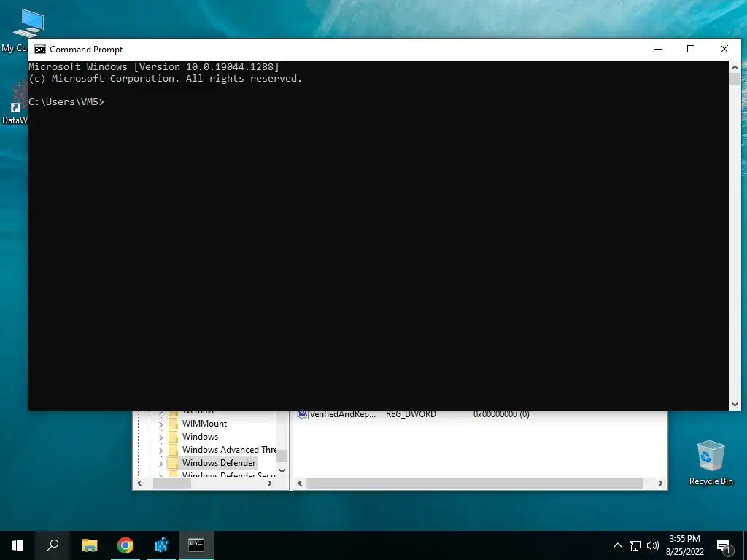Open the Command Prompt title bar icon menu

click(x=40, y=50)
